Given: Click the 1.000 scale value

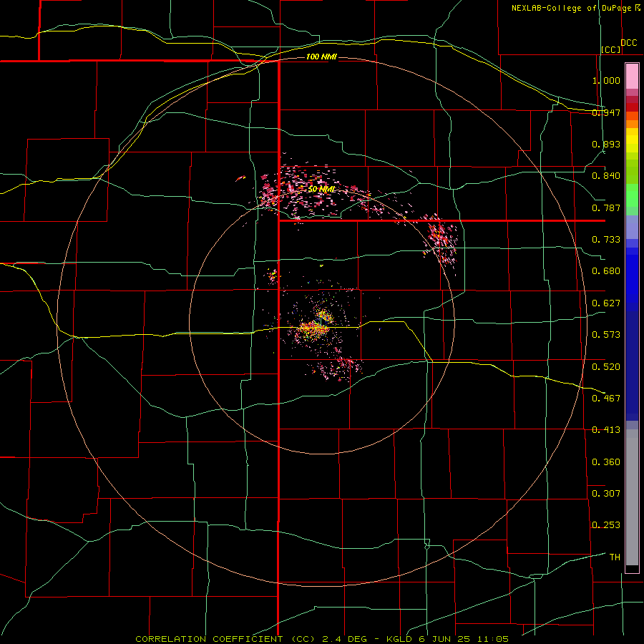Looking at the screenshot, I should tap(606, 80).
